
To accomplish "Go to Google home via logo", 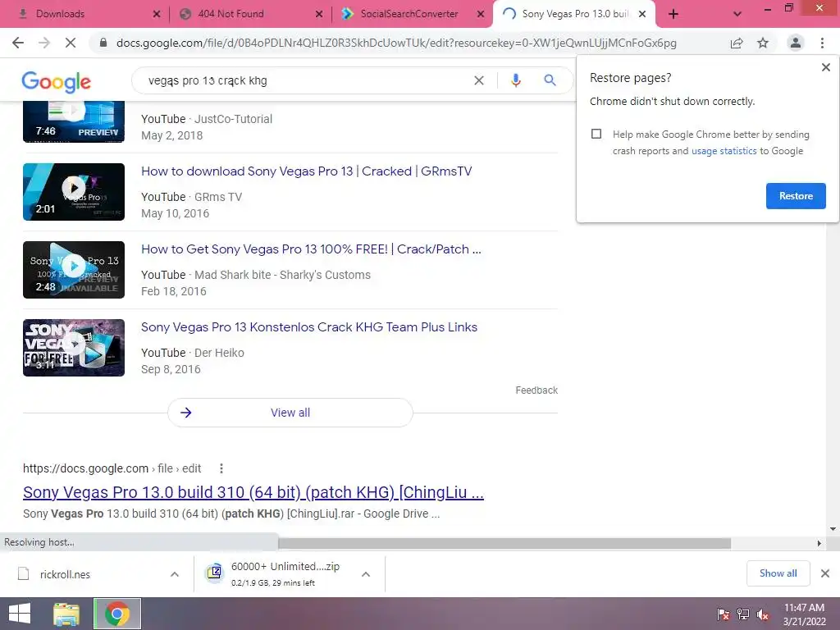I will click(x=57, y=81).
